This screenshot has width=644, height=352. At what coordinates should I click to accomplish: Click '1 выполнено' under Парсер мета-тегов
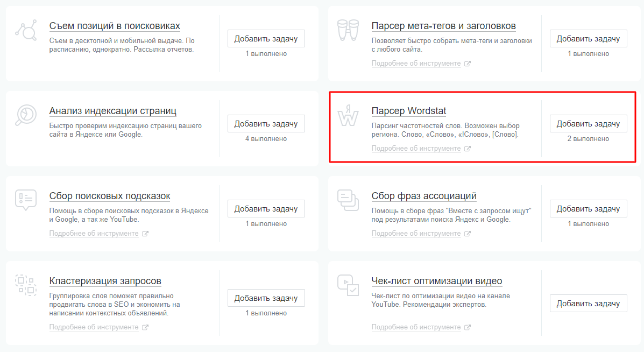588,54
